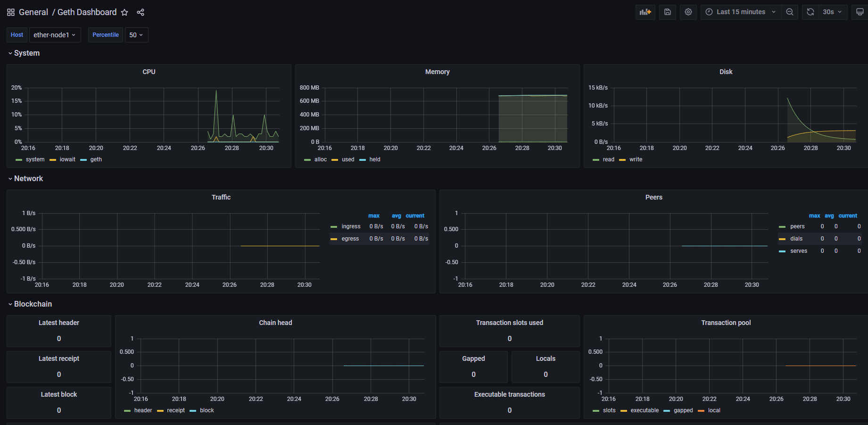Open the Traffic panel title menu
Image resolution: width=868 pixels, height=425 pixels.
coord(221,197)
